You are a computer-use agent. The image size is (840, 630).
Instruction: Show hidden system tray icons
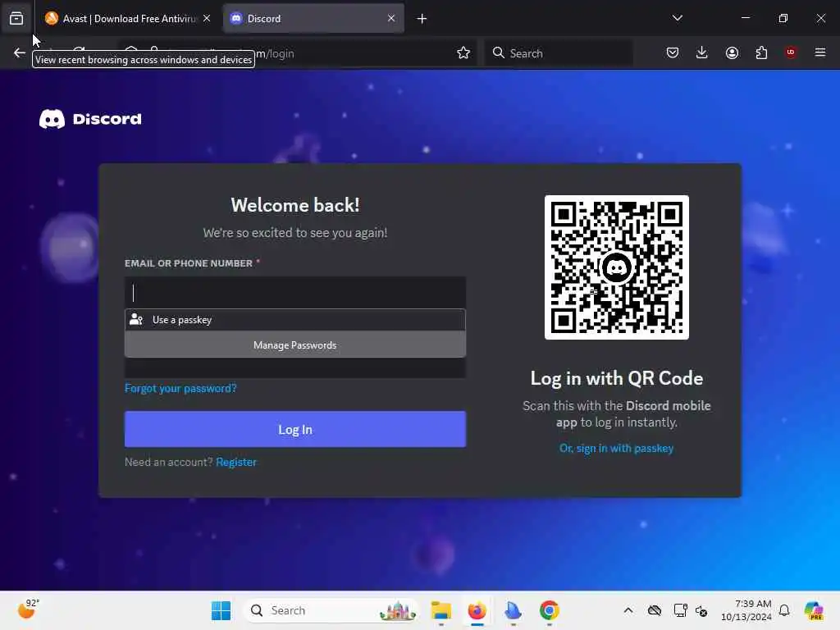(x=628, y=610)
